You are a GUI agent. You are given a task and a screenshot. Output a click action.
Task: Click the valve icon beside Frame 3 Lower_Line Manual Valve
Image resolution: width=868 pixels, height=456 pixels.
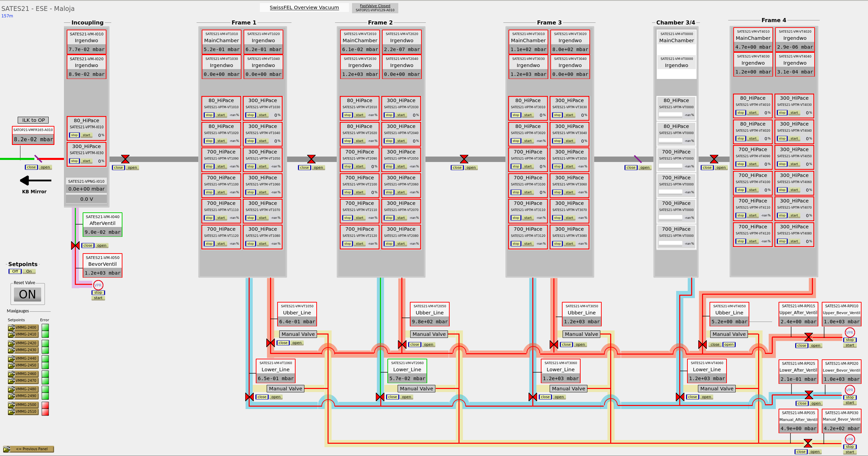tap(533, 397)
